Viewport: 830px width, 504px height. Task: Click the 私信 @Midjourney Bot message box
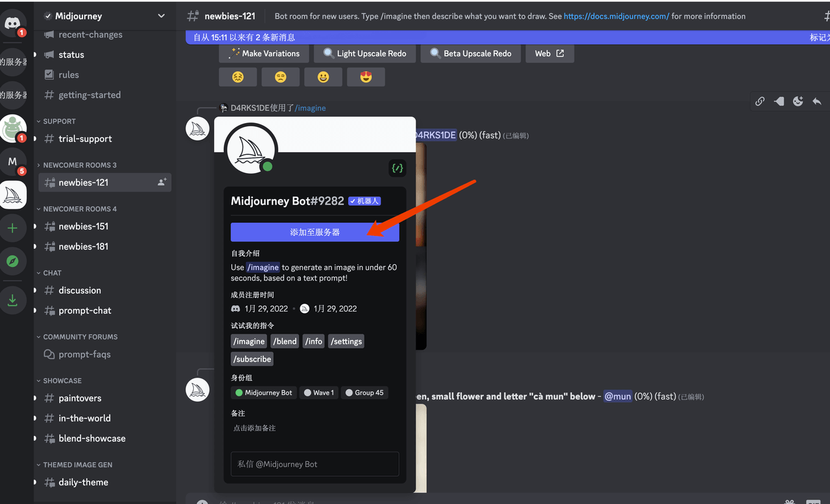pos(315,464)
